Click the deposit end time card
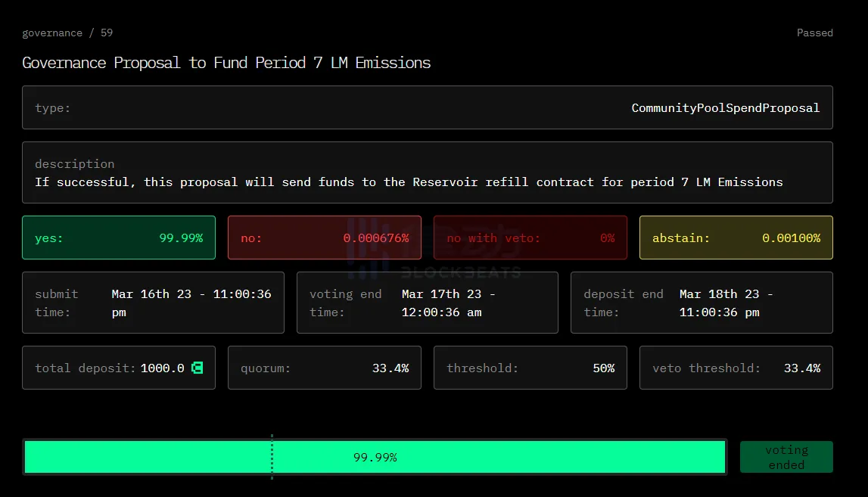The width and height of the screenshot is (868, 497). click(701, 303)
